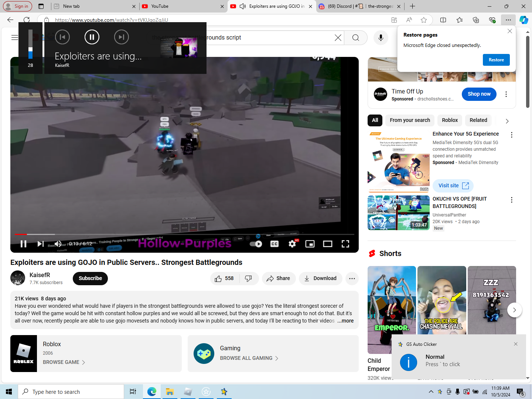Enable theater mode view
The height and width of the screenshot is (399, 532).
328,244
